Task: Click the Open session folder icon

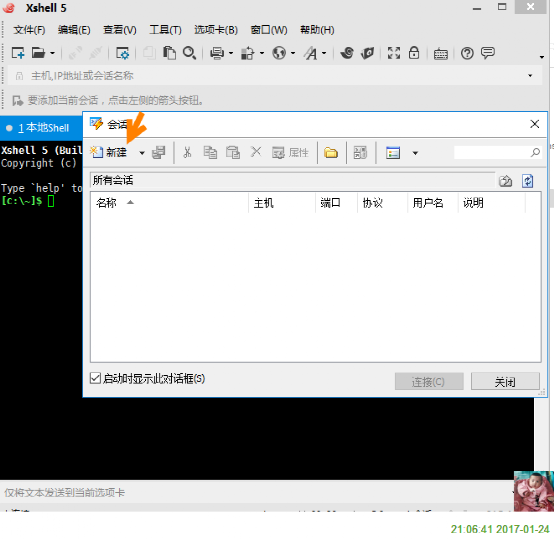Action: 38,53
